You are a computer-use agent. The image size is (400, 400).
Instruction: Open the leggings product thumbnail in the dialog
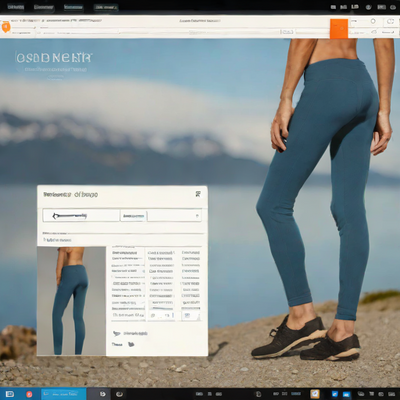click(71, 301)
